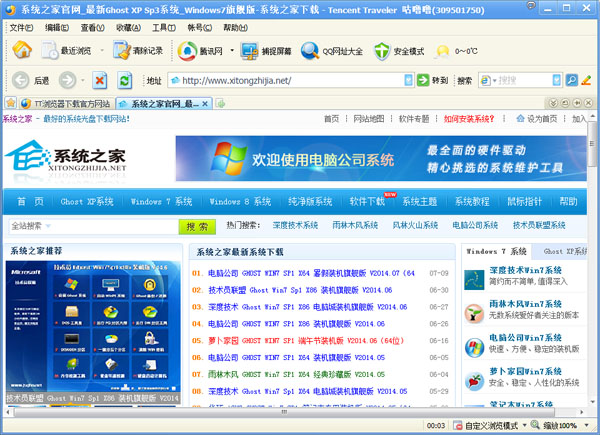Screen dimensions: 600x435
Task: Open download item 01 电脑公司 GHOST WIN7
Action: pyautogui.click(x=311, y=273)
